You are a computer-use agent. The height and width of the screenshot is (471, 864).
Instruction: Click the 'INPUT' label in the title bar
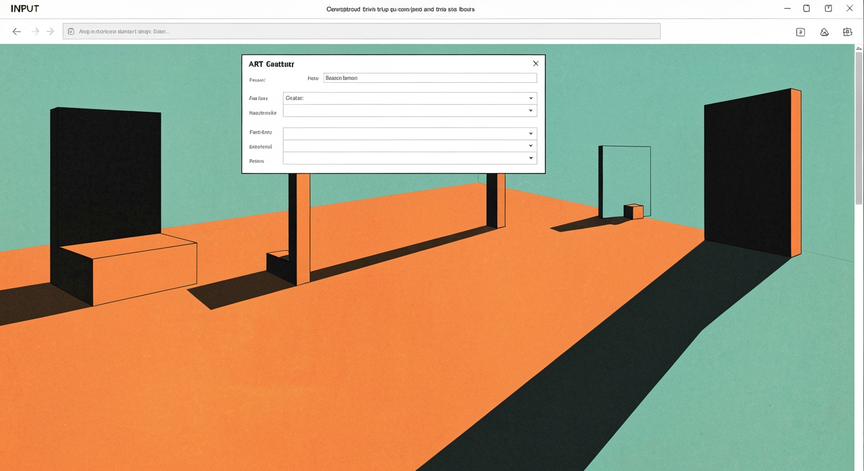[x=25, y=9]
